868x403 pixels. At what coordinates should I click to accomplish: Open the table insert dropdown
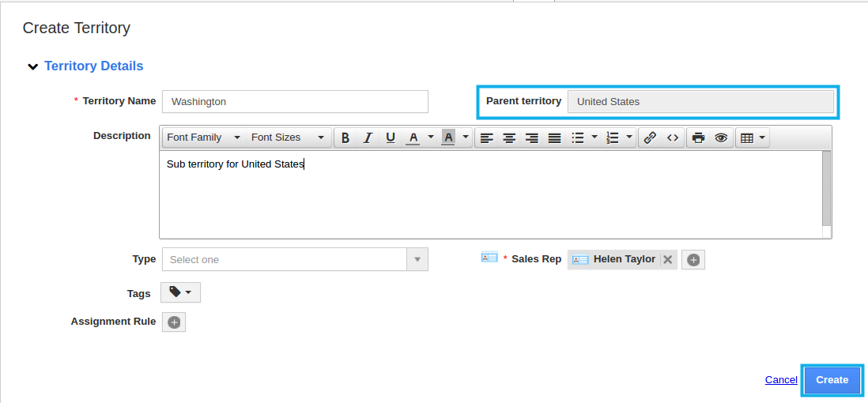pos(753,137)
